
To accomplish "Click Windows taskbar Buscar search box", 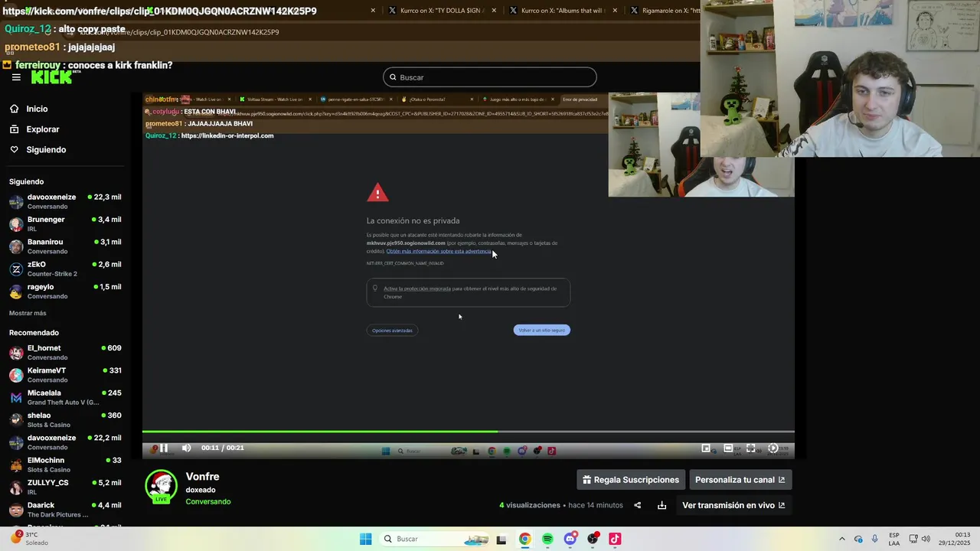I will click(433, 539).
